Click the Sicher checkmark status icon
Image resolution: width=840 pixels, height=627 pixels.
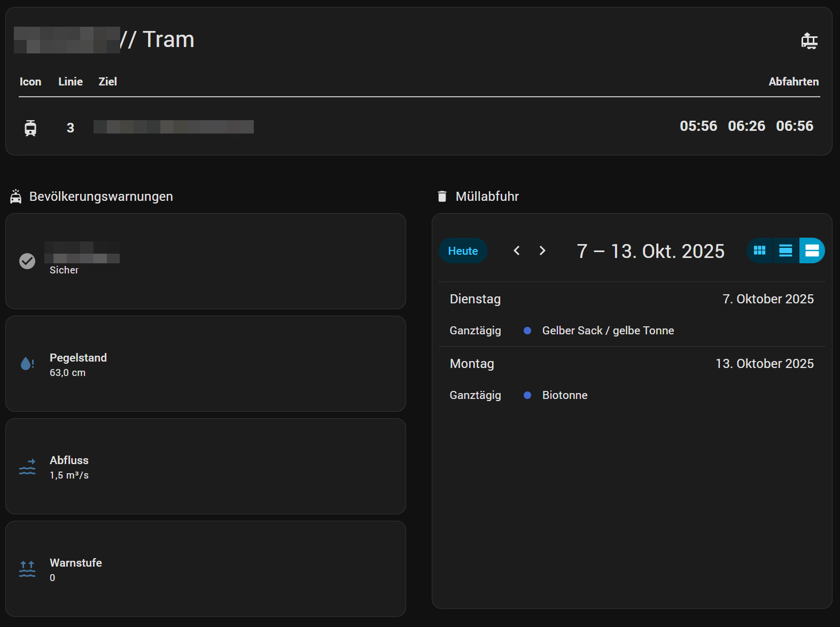pyautogui.click(x=27, y=261)
